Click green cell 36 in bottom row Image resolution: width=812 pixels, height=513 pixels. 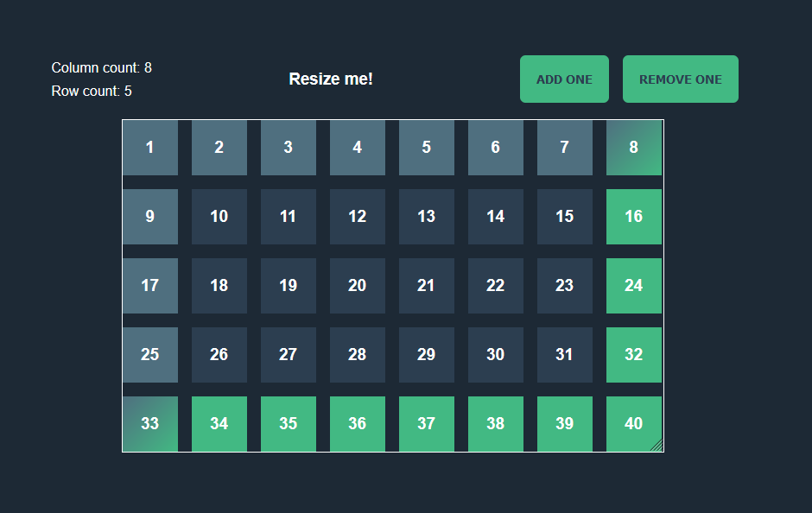tap(358, 424)
